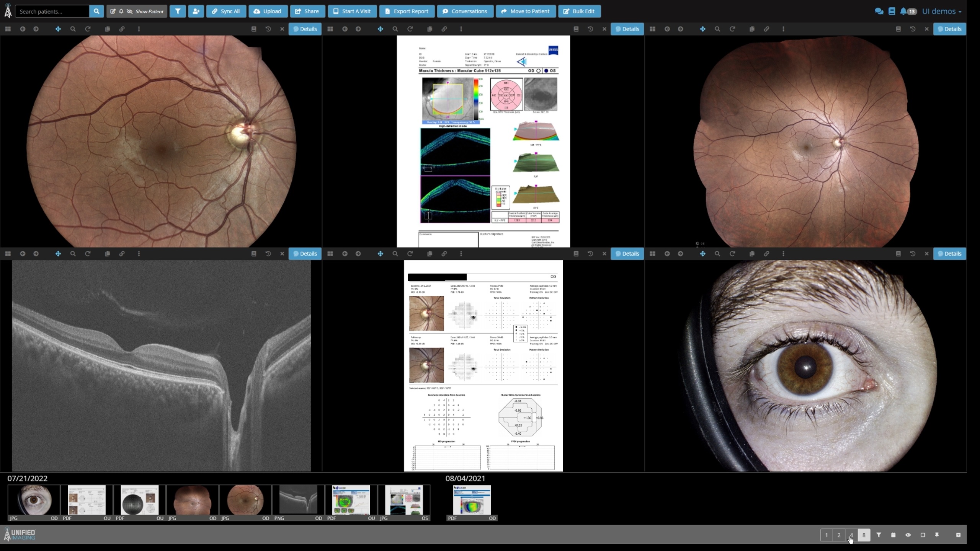Collapse the thumbnail strip using the bottom-right chevron
The width and height of the screenshot is (980, 551).
959,535
